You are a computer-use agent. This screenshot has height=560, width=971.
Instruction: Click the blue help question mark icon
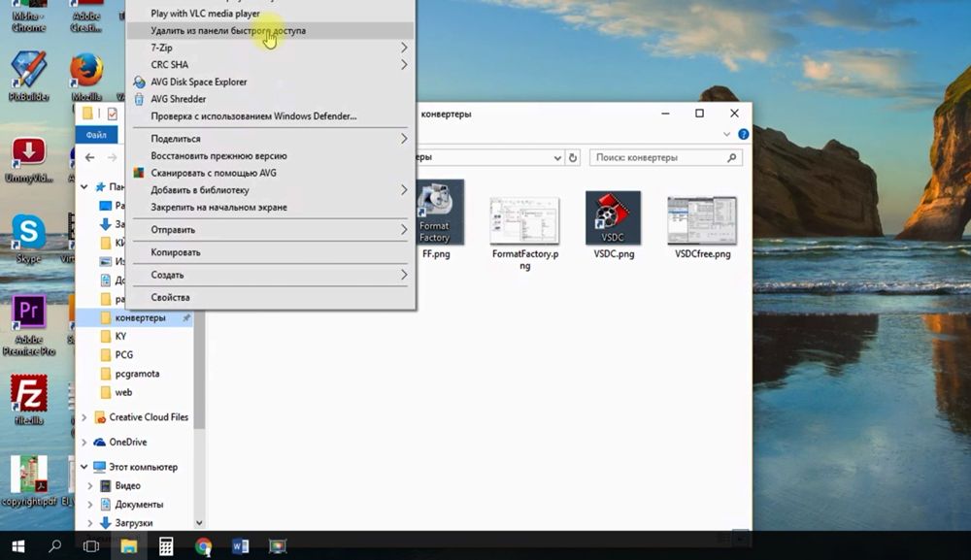coord(743,135)
